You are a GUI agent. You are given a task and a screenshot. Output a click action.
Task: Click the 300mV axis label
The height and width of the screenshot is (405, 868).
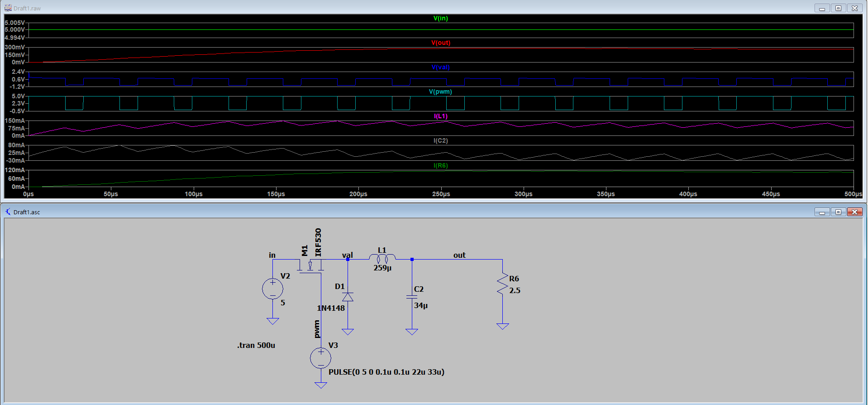point(14,47)
